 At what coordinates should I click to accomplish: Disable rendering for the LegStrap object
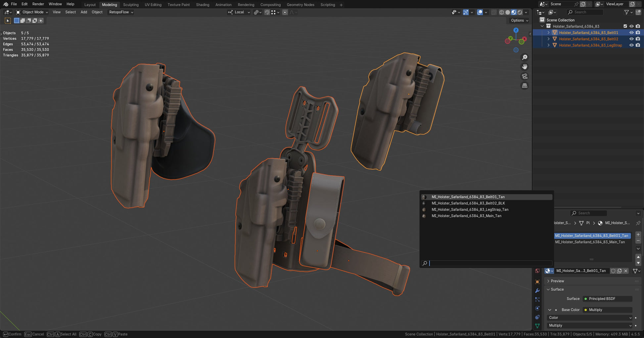(x=638, y=45)
